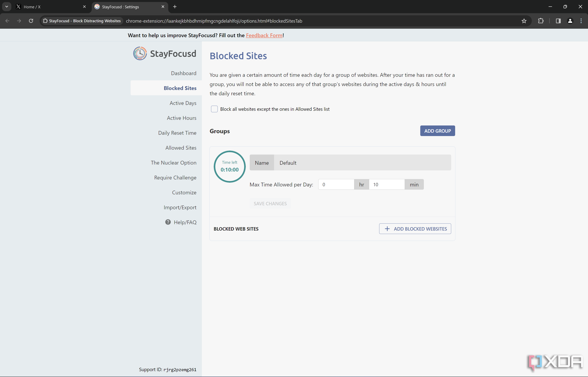
Task: Open Active Hours configuration
Action: coord(181,118)
